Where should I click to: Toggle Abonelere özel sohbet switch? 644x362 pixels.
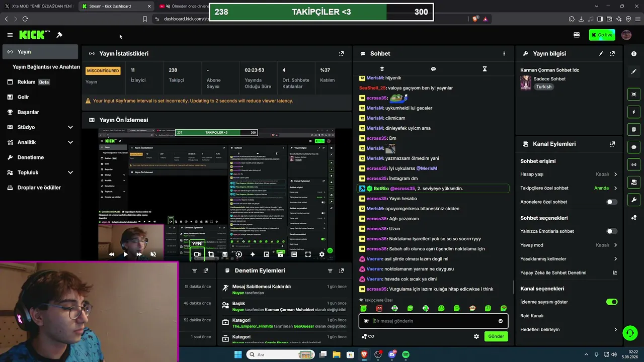[612, 202]
